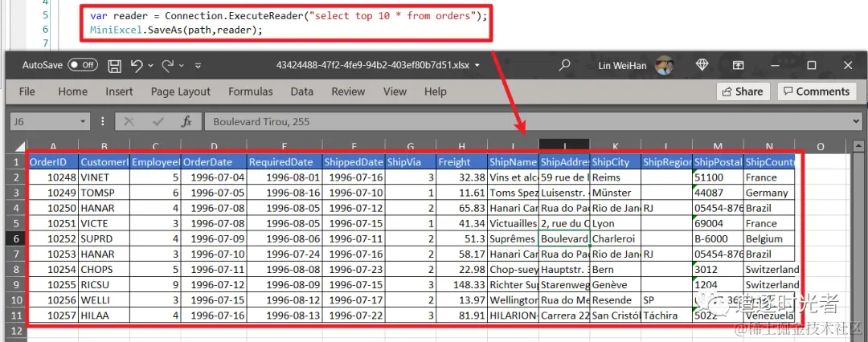Click the Ribbon Display Options icon
868x342 pixels.
(x=738, y=65)
